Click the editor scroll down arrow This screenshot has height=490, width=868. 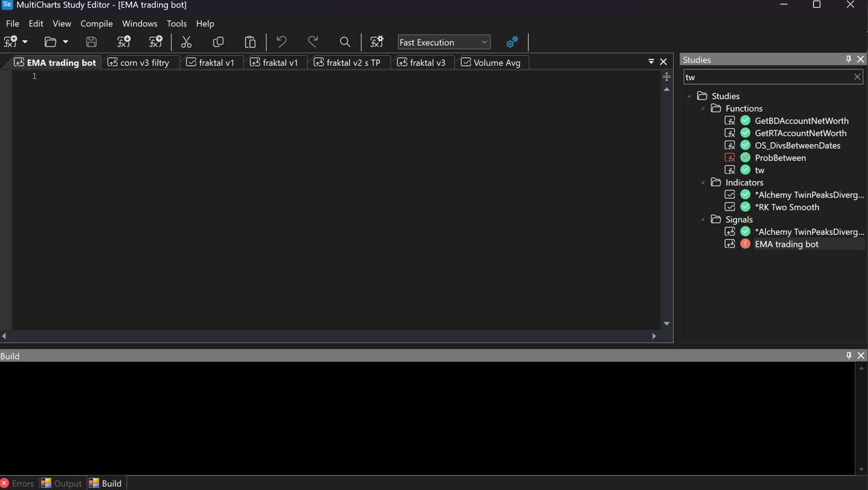[667, 323]
